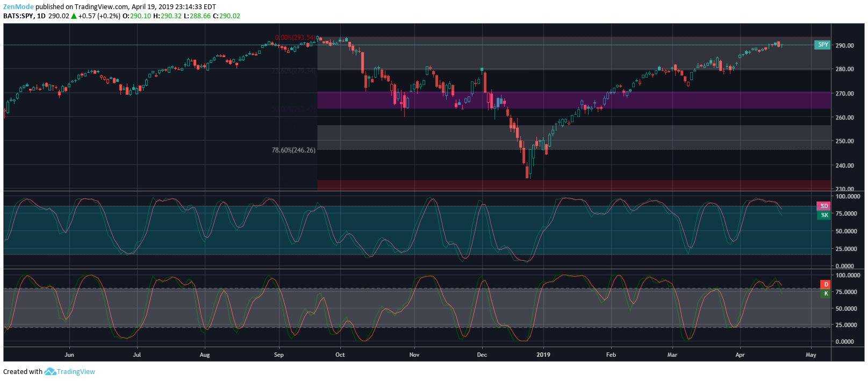Click the Apr label on time axis

pyautogui.click(x=740, y=355)
